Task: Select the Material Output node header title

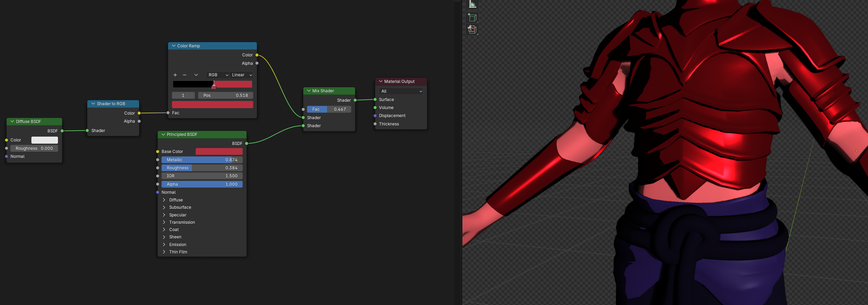Action: [x=400, y=82]
